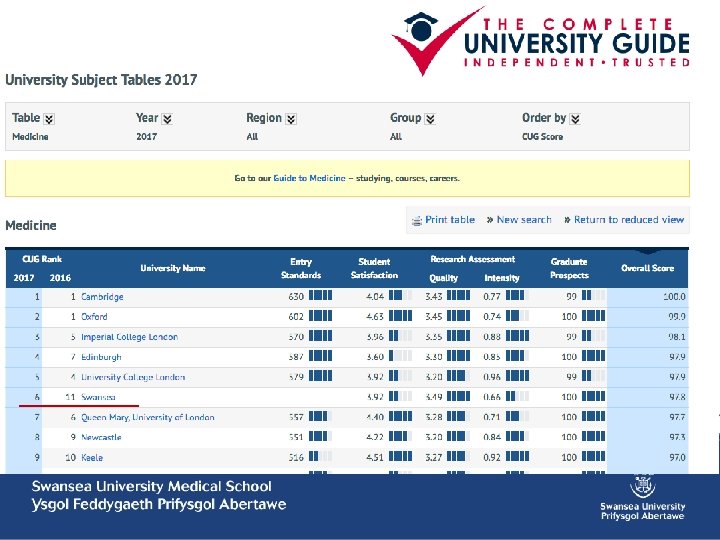The image size is (720, 540).
Task: Click Newcastle research intensity value 0.84
Action: coord(492,437)
